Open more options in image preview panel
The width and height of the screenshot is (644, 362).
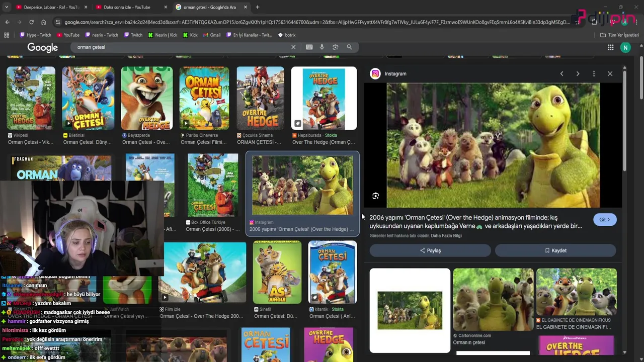coord(594,74)
